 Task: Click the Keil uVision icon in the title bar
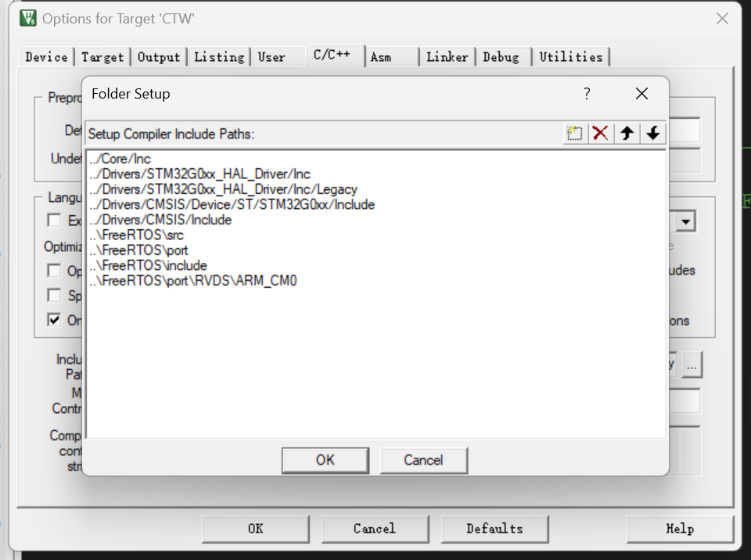28,18
